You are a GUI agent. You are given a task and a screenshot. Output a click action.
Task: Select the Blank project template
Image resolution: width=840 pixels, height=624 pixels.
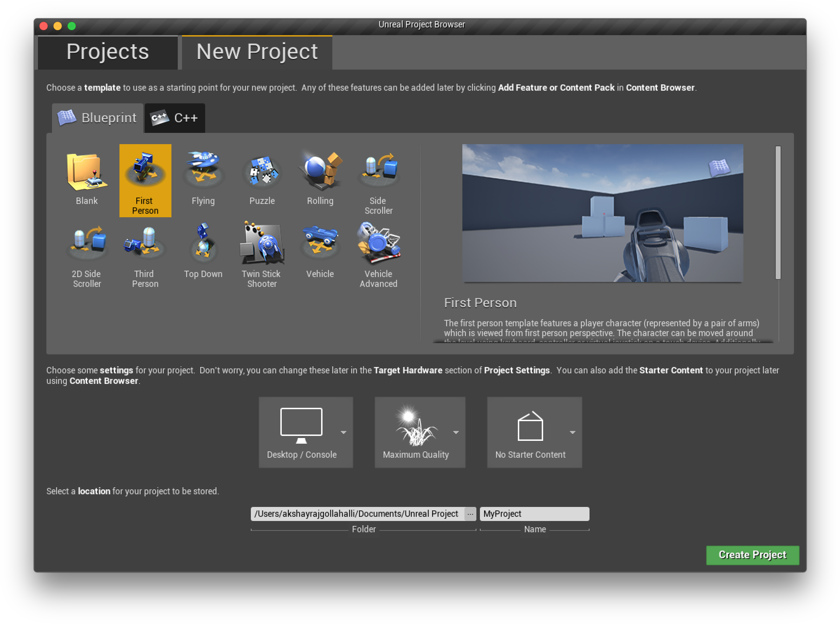(x=86, y=178)
